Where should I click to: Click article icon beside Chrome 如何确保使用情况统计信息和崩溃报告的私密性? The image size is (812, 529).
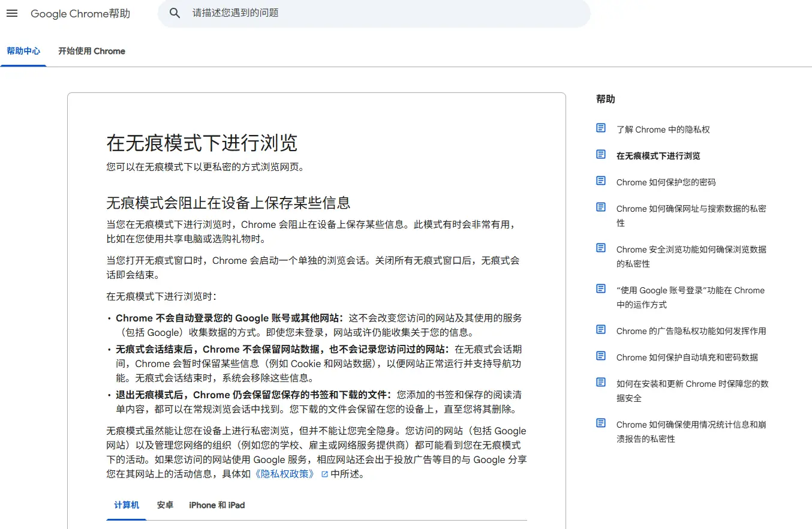(601, 423)
